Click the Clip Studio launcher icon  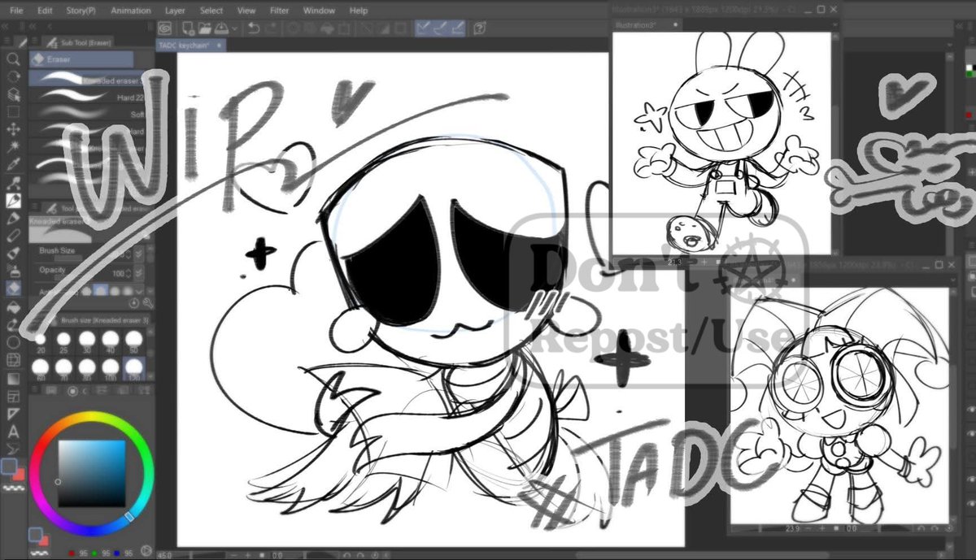(x=165, y=28)
